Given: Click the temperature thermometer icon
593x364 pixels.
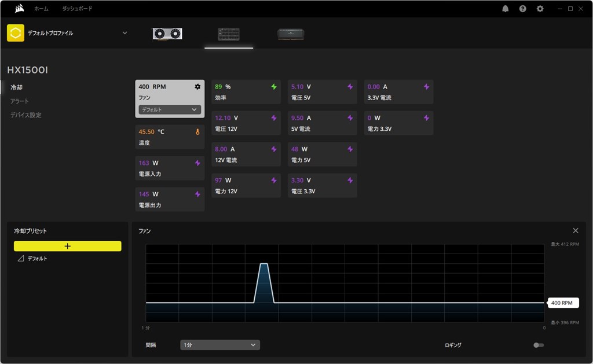Looking at the screenshot, I should point(197,132).
